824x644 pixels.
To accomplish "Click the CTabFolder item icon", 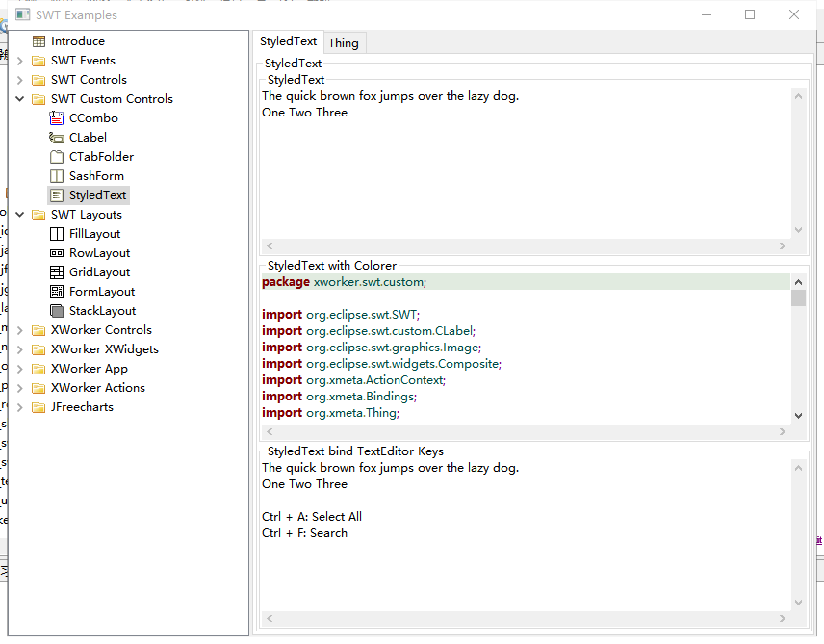I will tap(56, 157).
